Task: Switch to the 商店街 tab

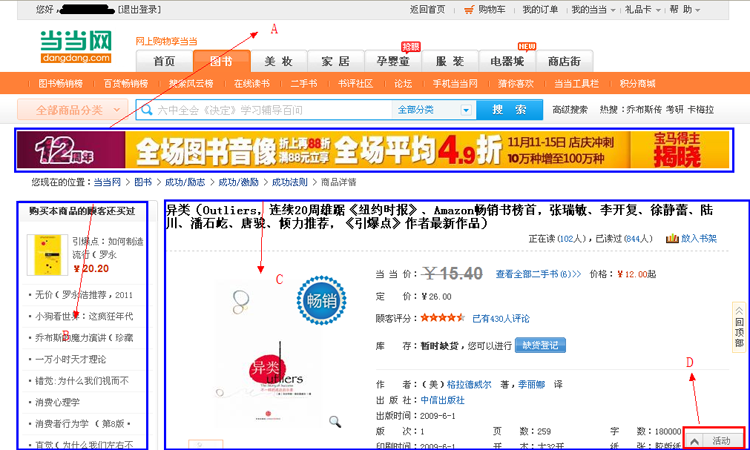Action: click(564, 61)
